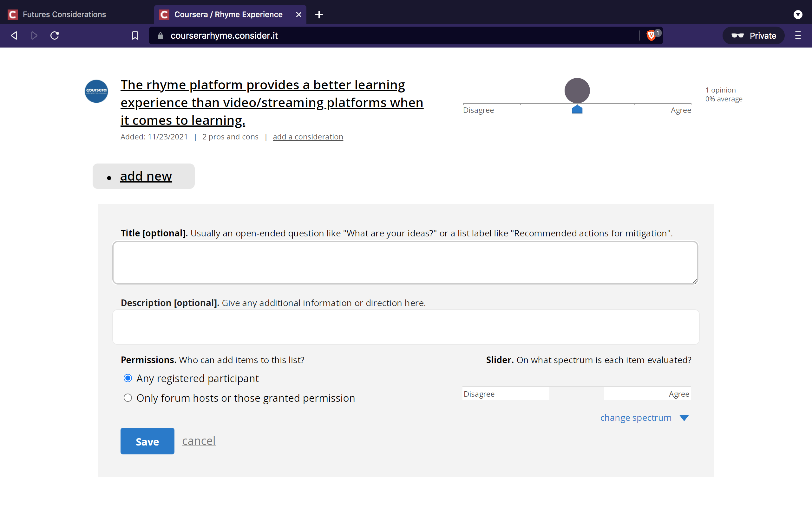This screenshot has height=507, width=812.
Task: Open the Brave Shields lion icon
Action: click(x=651, y=35)
